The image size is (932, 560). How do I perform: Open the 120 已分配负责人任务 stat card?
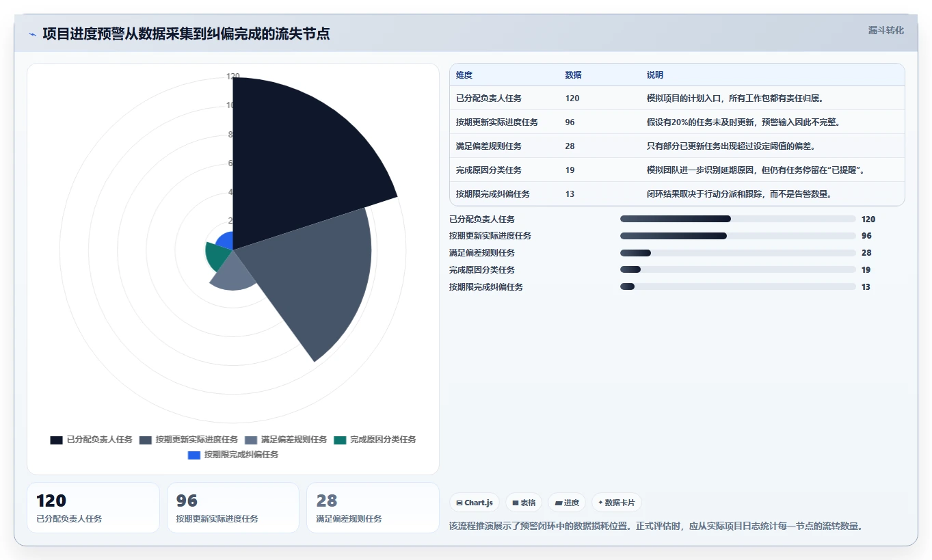pos(93,507)
